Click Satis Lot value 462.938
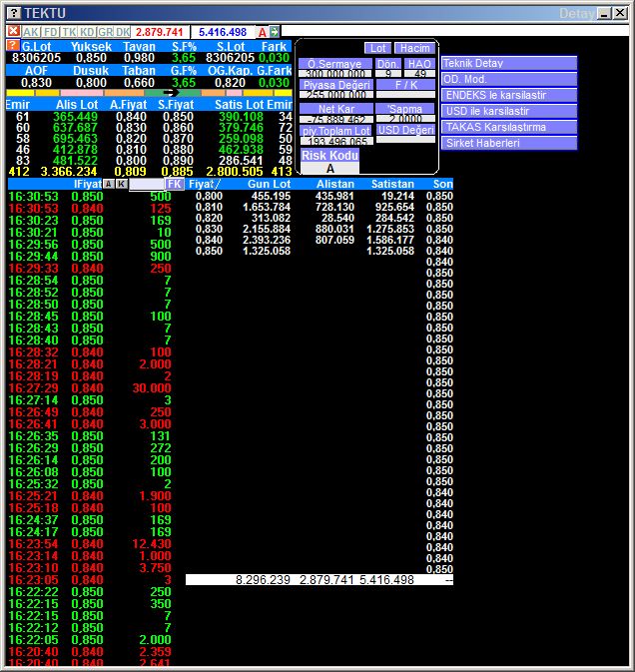The width and height of the screenshot is (635, 672). click(x=241, y=150)
